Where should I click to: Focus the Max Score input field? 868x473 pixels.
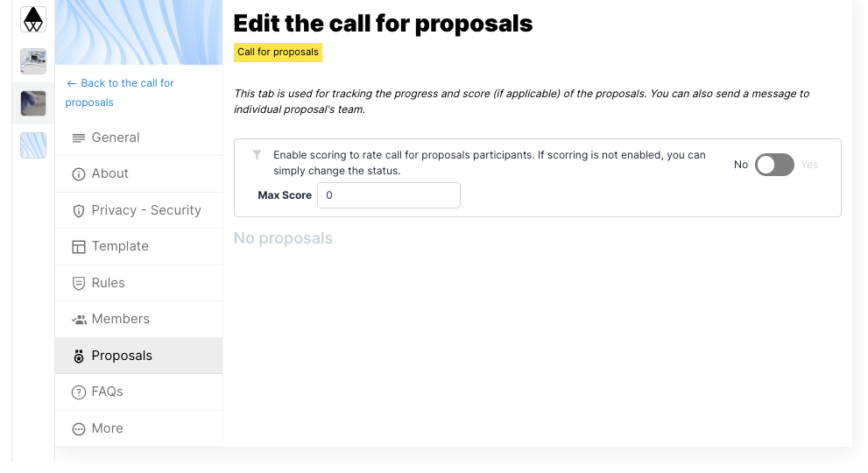389,195
